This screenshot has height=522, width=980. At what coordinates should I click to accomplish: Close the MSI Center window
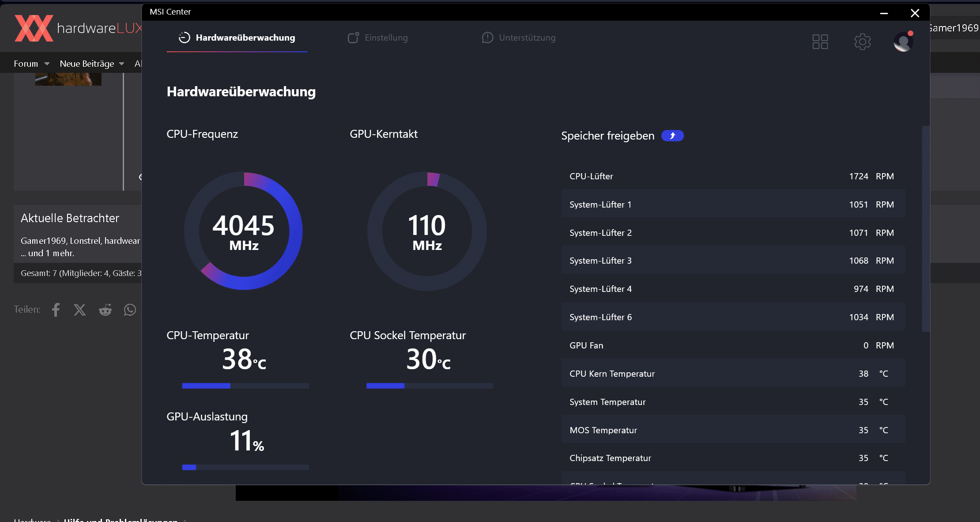click(915, 13)
